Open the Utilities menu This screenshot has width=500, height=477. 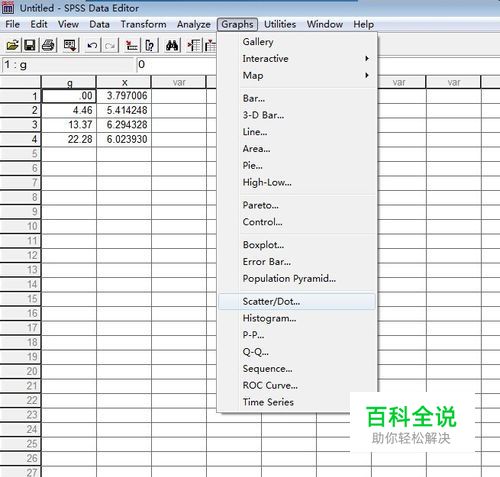click(x=280, y=24)
